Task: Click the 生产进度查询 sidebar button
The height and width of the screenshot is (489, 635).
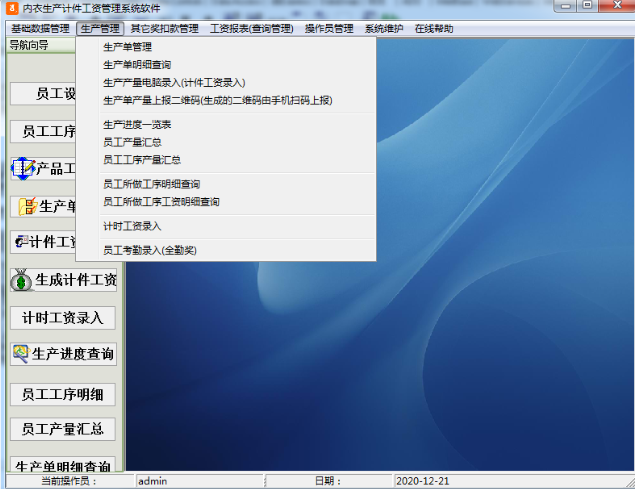Action: coord(63,354)
